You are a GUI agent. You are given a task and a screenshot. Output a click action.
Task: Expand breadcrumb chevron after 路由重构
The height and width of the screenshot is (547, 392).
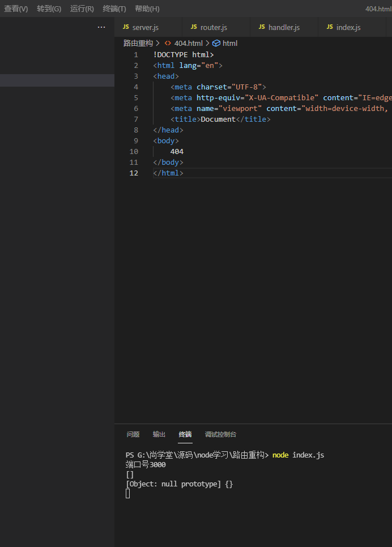click(x=158, y=43)
